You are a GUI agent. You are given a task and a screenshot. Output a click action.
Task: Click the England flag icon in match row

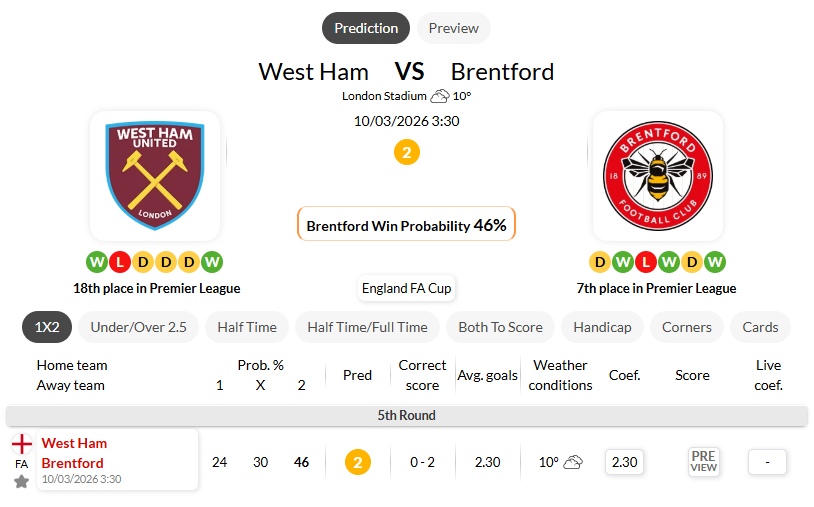[21, 444]
